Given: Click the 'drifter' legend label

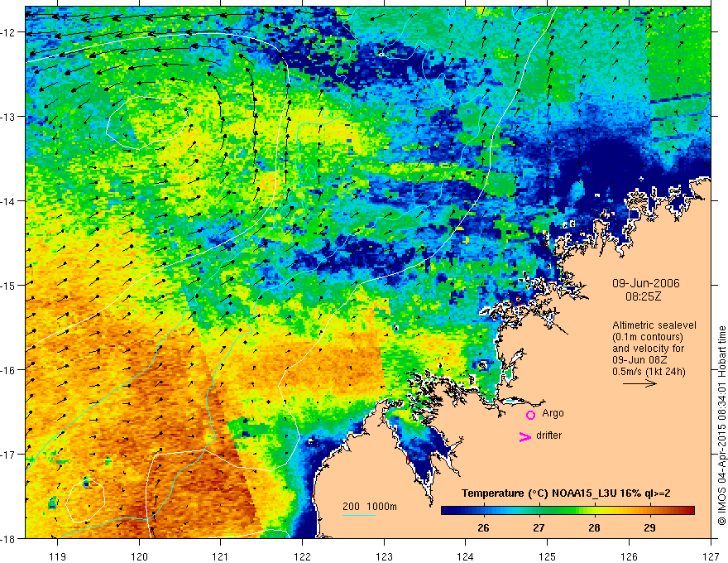Looking at the screenshot, I should (x=548, y=435).
